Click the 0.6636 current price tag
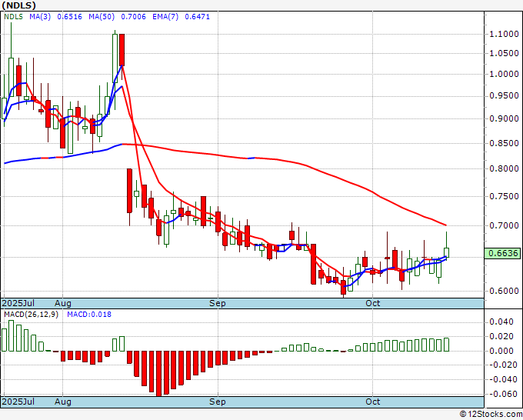This screenshot has height=420, width=523. (x=503, y=253)
